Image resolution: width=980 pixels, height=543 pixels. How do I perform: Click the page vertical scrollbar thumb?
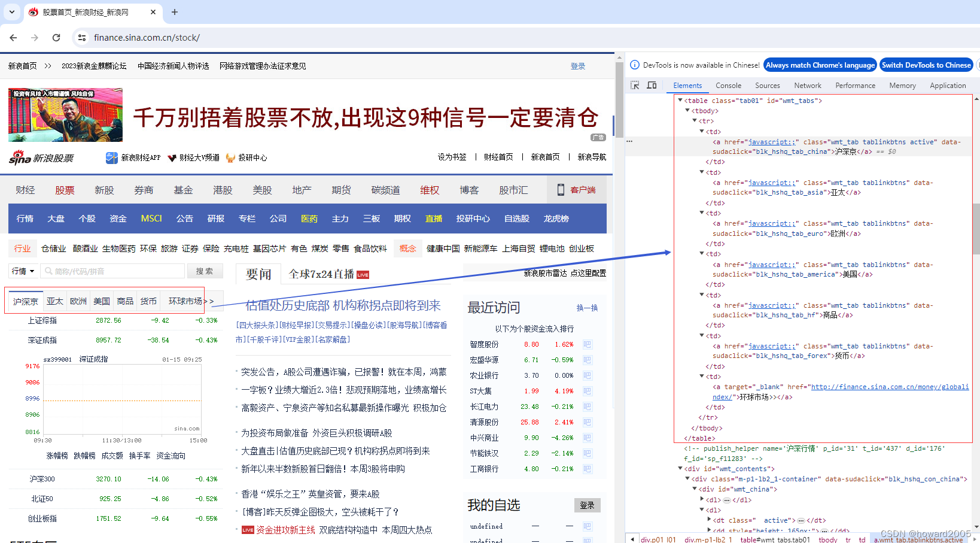(x=619, y=99)
